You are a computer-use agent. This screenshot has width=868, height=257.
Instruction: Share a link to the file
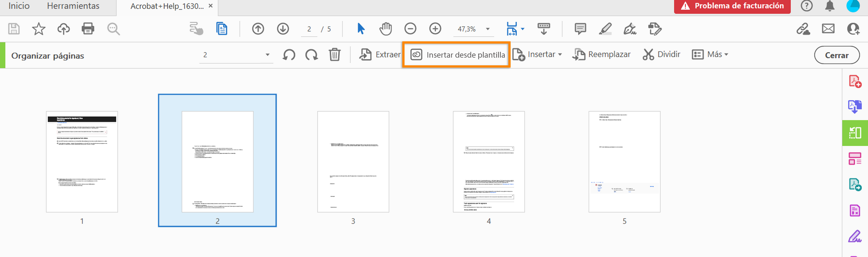pos(803,29)
